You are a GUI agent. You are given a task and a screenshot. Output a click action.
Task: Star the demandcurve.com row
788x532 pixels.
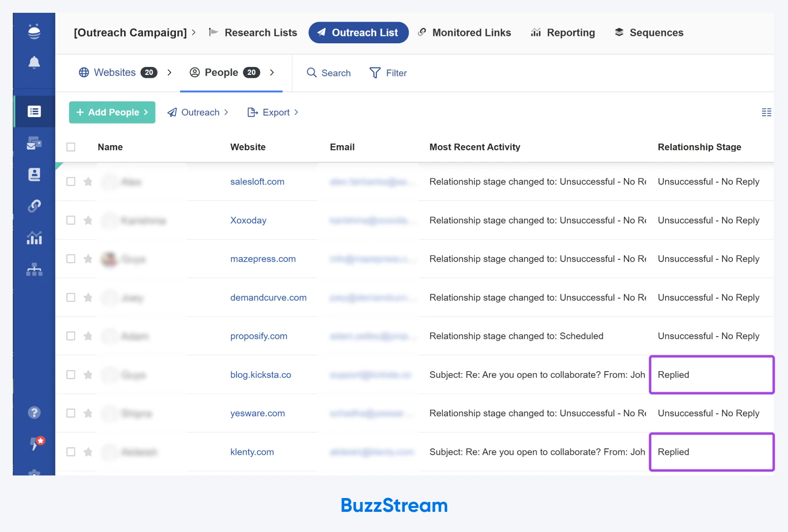click(88, 297)
